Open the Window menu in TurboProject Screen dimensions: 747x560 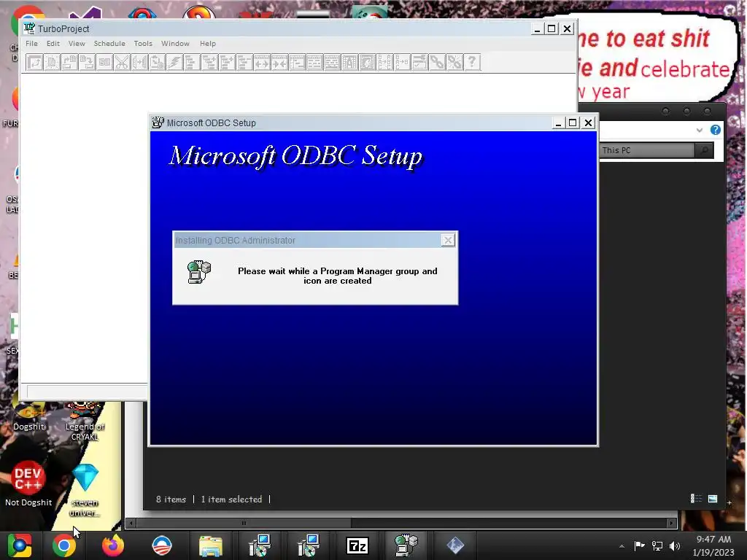tap(175, 43)
